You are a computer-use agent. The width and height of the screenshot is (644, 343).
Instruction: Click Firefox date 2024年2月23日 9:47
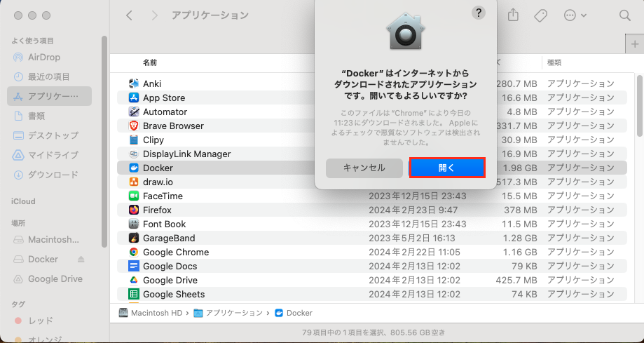tap(413, 210)
